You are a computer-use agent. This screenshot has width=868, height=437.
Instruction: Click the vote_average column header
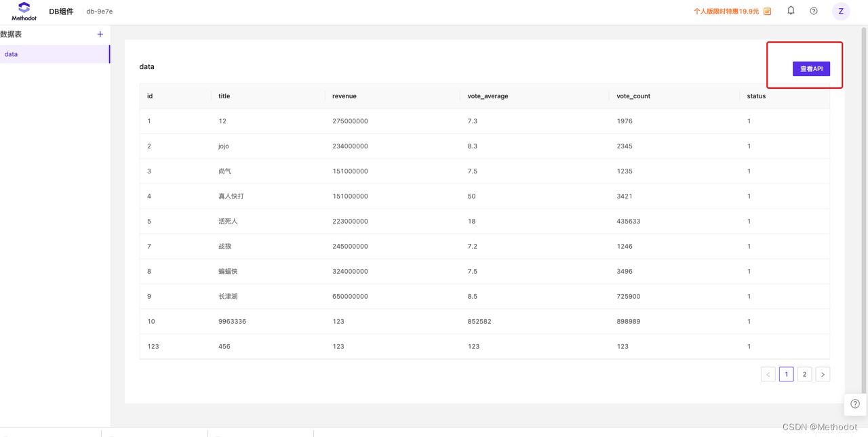[x=488, y=96]
